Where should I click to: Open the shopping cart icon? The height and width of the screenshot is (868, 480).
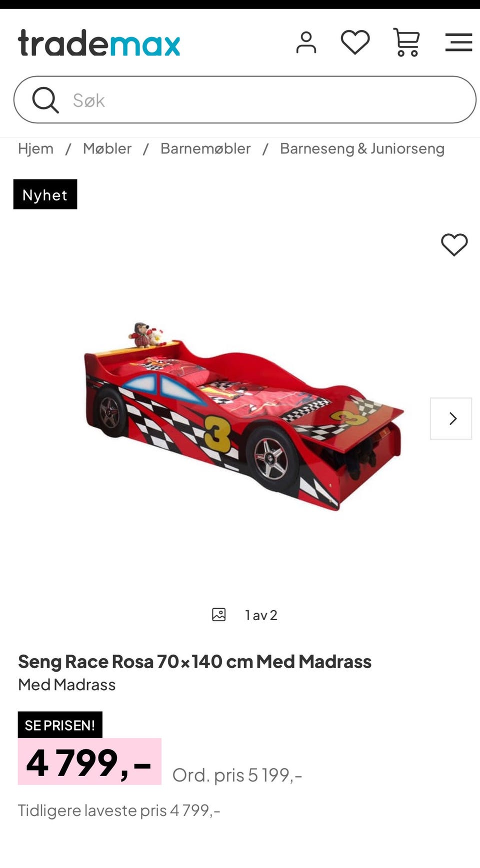(406, 42)
